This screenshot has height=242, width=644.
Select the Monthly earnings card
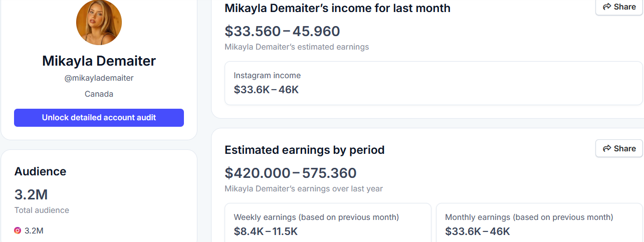coord(539,223)
